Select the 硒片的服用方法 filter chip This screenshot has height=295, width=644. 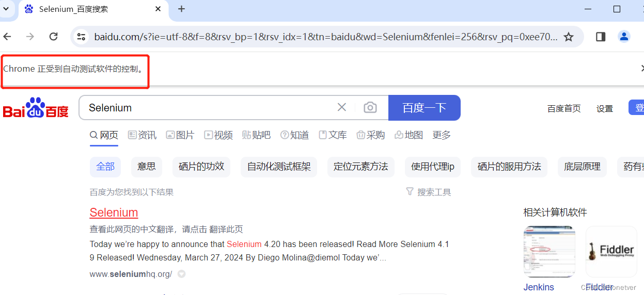pyautogui.click(x=509, y=167)
